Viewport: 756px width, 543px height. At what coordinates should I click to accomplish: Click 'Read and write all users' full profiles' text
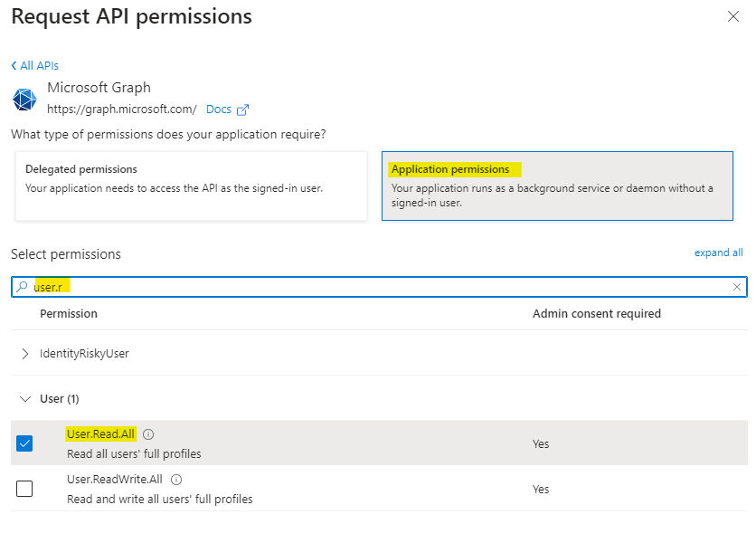pos(159,499)
